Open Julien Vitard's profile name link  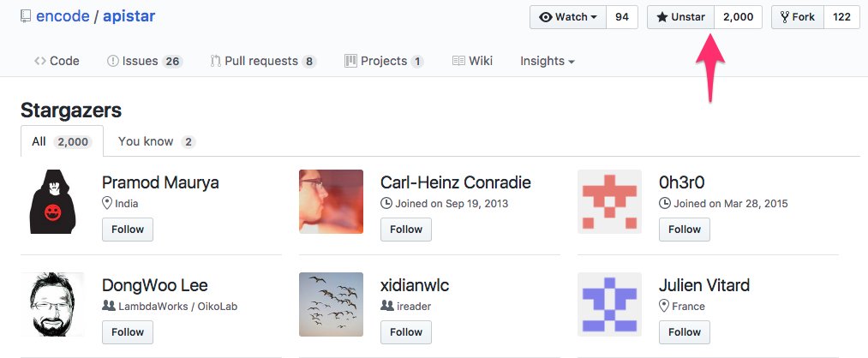point(704,285)
